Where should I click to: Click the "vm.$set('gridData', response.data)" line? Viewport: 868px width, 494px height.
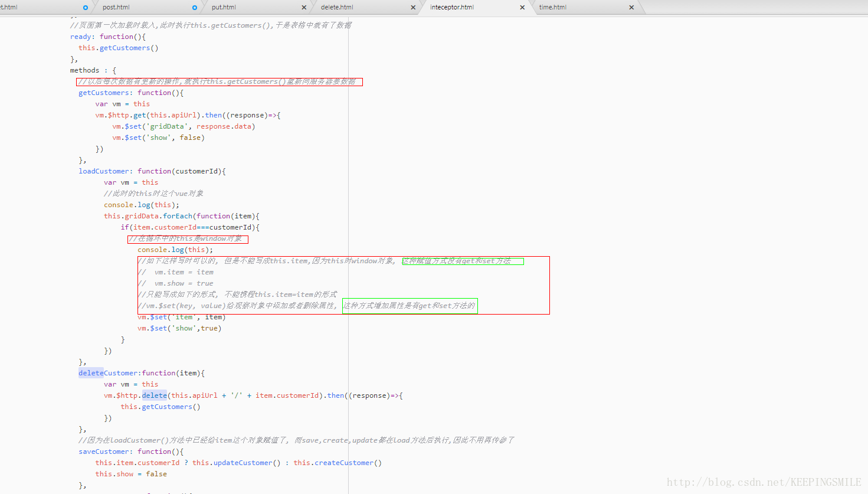[184, 126]
